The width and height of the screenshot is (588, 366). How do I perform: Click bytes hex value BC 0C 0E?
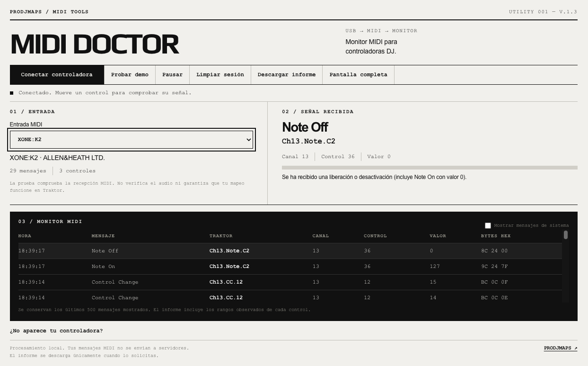click(494, 298)
